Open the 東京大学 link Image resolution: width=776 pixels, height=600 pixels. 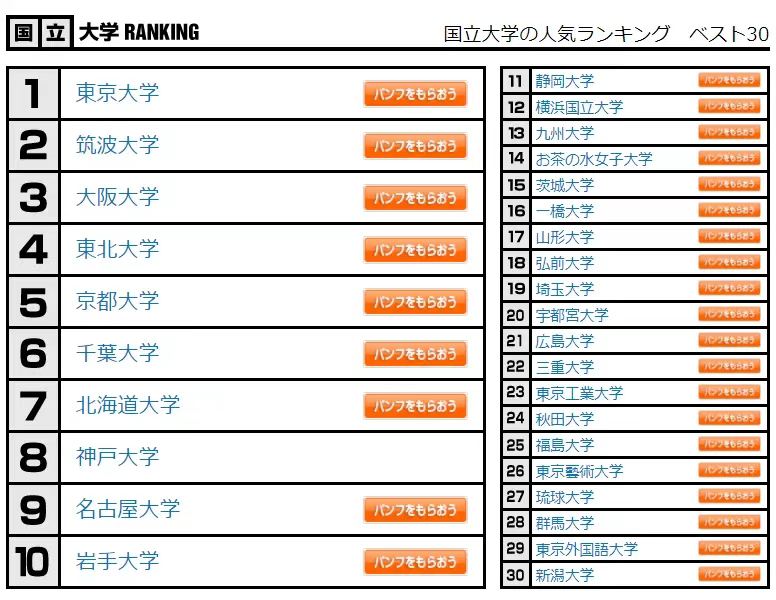point(117,93)
